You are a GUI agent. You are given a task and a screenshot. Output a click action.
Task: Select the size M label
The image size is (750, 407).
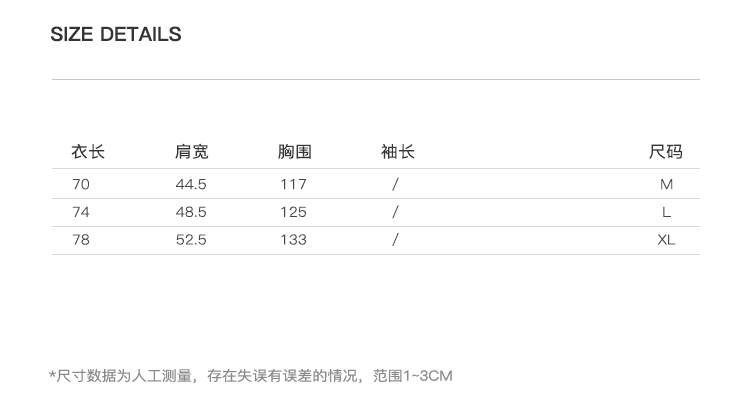coord(667,184)
